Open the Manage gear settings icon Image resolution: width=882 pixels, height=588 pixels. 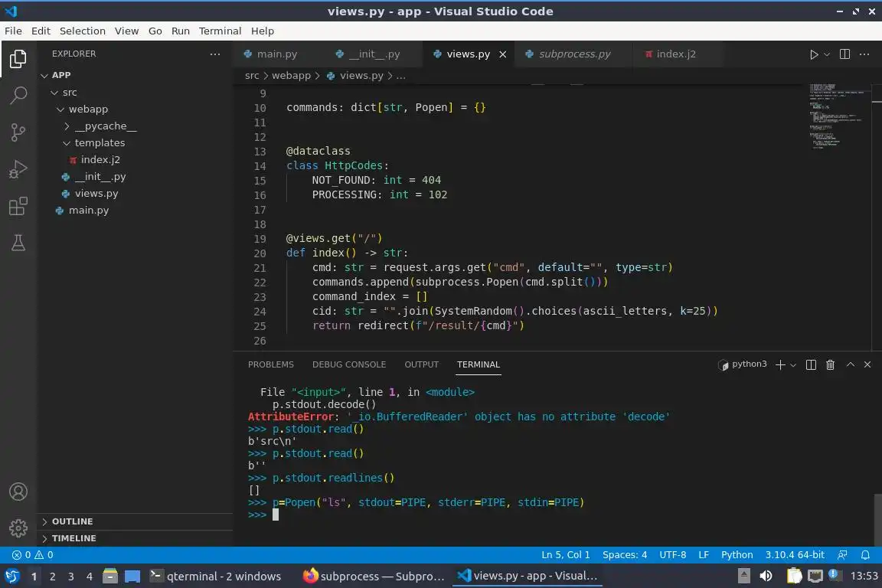(x=18, y=528)
